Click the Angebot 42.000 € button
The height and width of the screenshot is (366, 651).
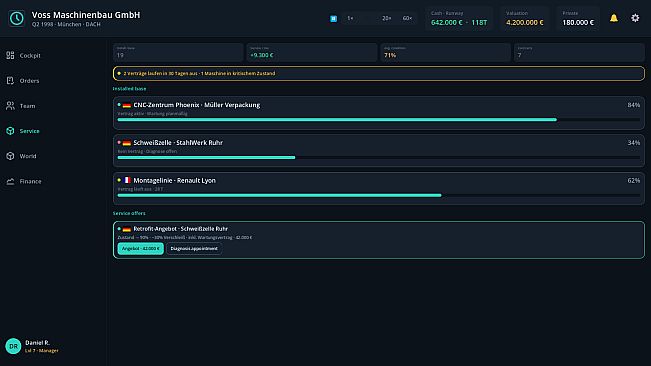coord(140,249)
